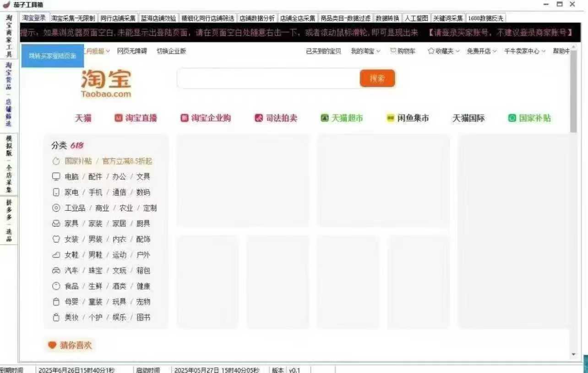Open the shopping cart icon link
Image resolution: width=588 pixels, height=373 pixels.
point(393,51)
